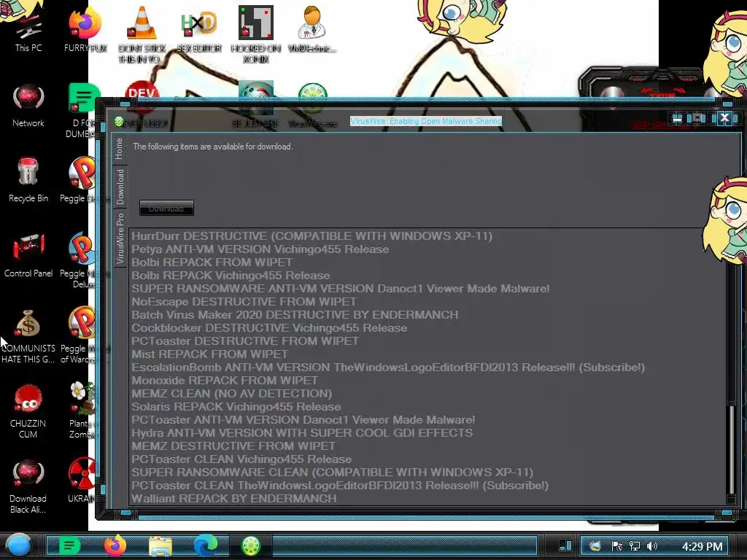Open the COMMUNISTS HATE THIS money-bag shortcut
This screenshot has width=747, height=560.
coord(28,336)
